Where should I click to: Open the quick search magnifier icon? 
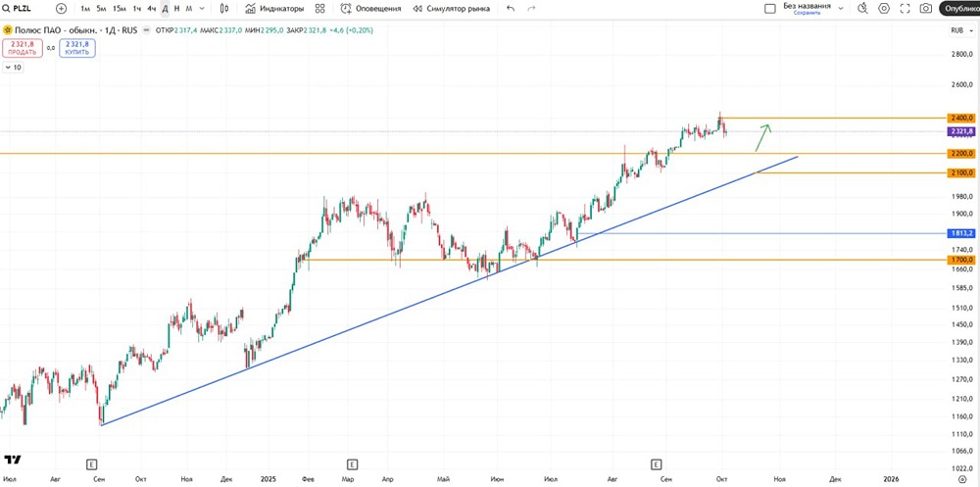[862, 8]
